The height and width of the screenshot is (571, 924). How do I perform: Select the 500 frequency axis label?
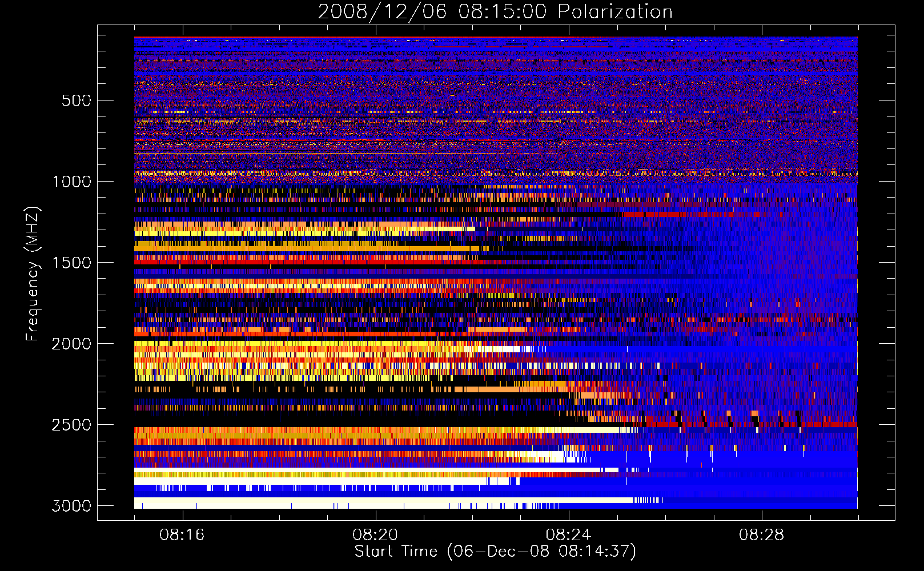[76, 100]
